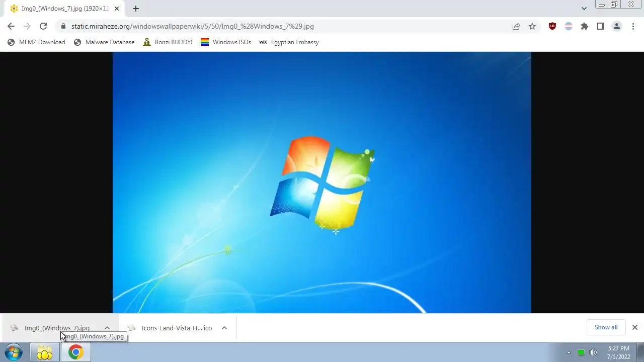Click the forward navigation arrow
This screenshot has height=362, width=644.
tap(27, 26)
